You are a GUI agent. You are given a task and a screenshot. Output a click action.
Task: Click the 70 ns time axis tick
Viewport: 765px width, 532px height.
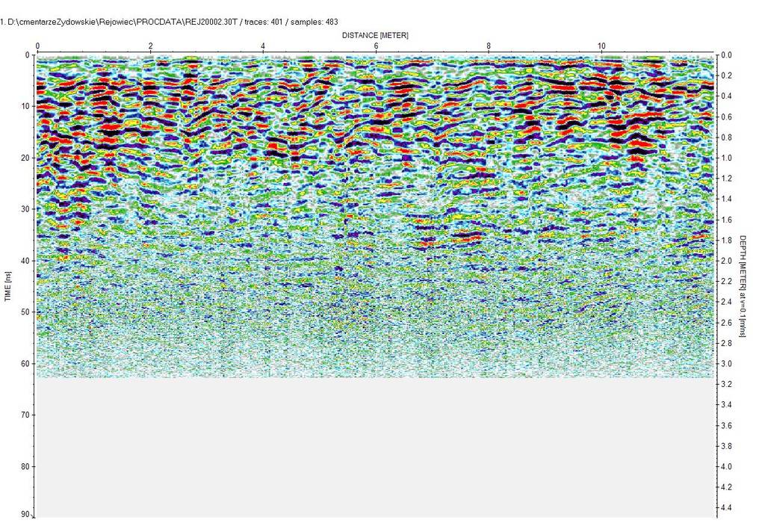tap(24, 415)
